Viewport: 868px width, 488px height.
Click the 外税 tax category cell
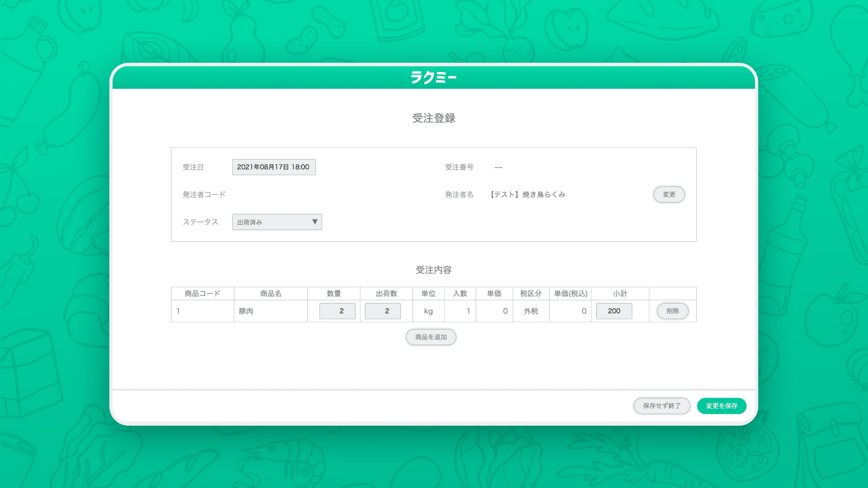(531, 311)
